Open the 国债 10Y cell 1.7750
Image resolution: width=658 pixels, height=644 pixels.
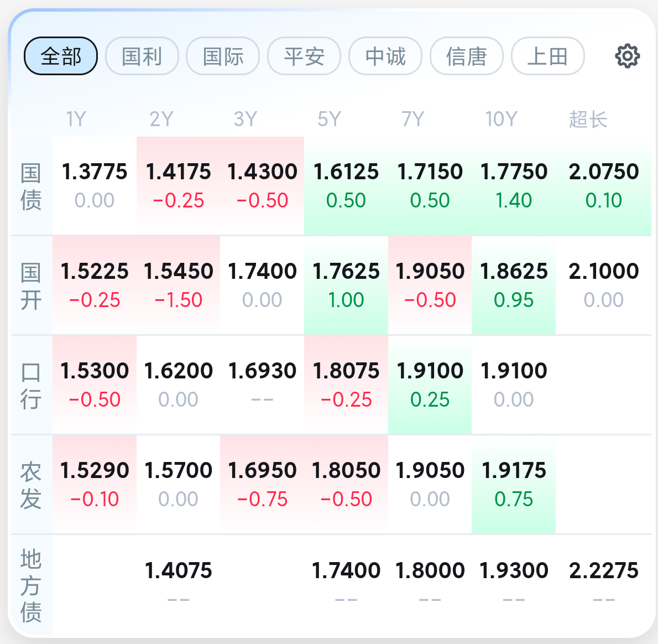click(514, 185)
